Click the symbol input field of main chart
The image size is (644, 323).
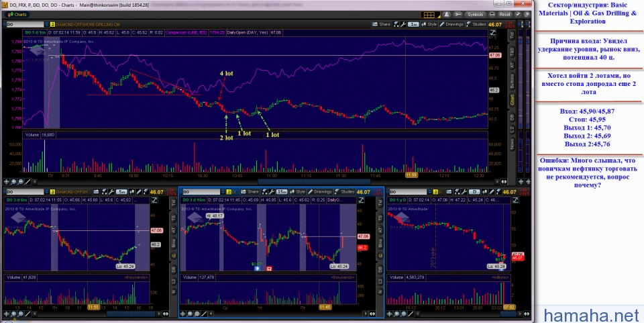point(25,25)
